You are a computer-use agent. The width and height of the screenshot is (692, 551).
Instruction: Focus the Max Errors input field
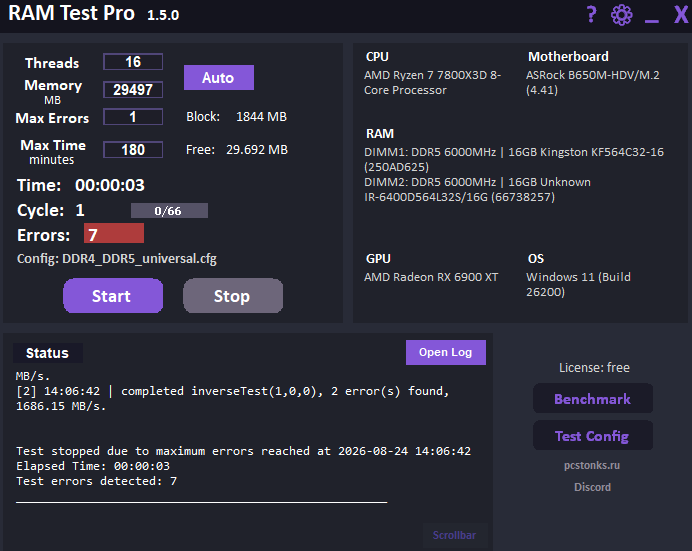click(133, 117)
